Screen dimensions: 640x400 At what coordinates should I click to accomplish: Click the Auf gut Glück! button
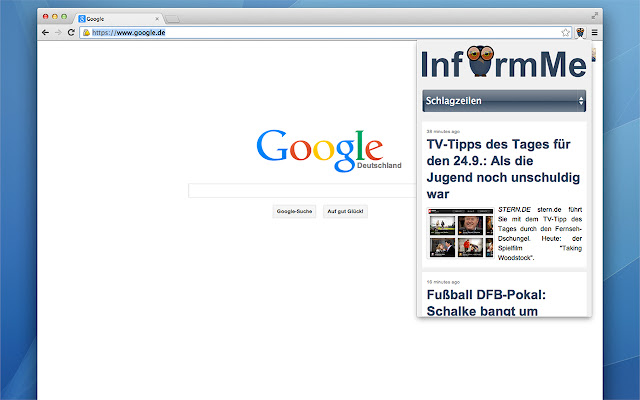click(x=345, y=211)
